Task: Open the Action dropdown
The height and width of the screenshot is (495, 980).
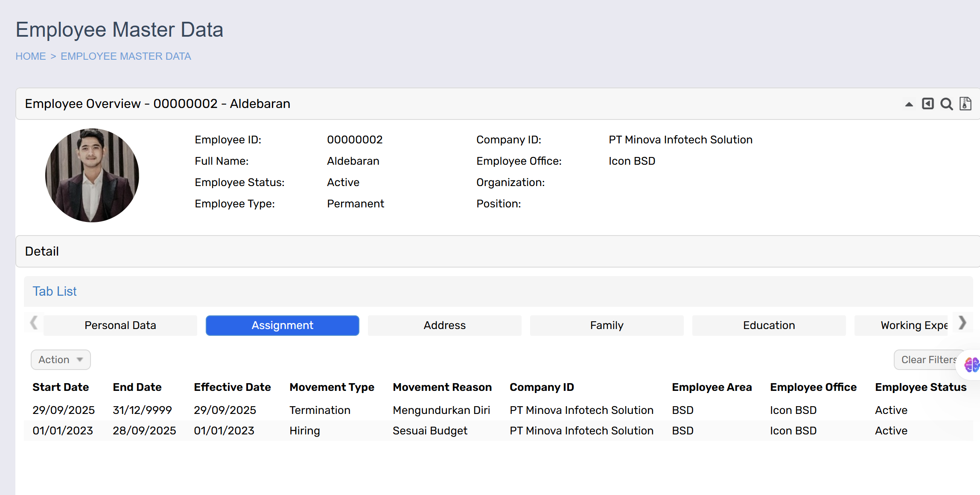Action: point(61,360)
